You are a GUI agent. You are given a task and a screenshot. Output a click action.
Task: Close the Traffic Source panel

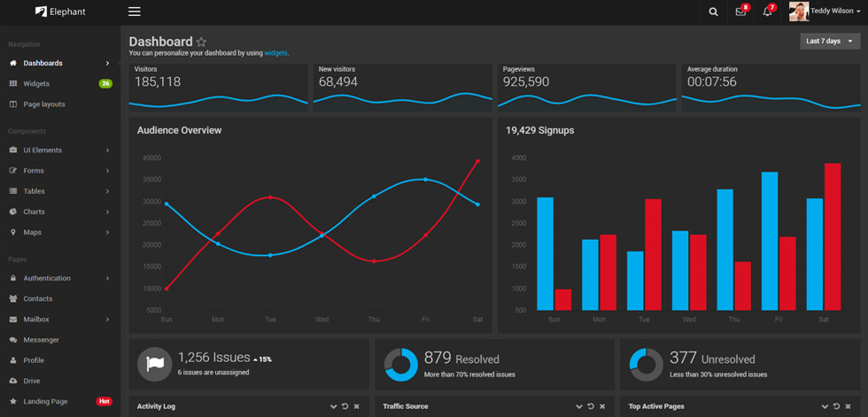602,406
